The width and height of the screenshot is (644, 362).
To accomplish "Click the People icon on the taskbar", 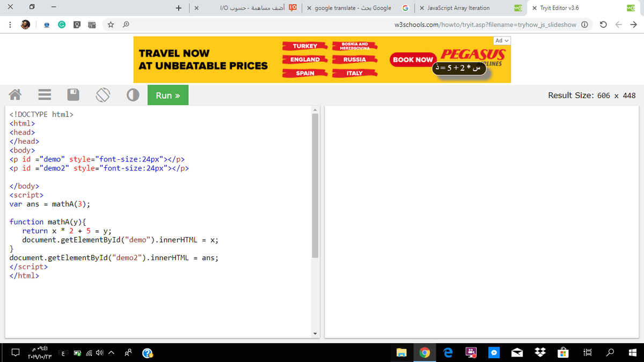I will (129, 353).
